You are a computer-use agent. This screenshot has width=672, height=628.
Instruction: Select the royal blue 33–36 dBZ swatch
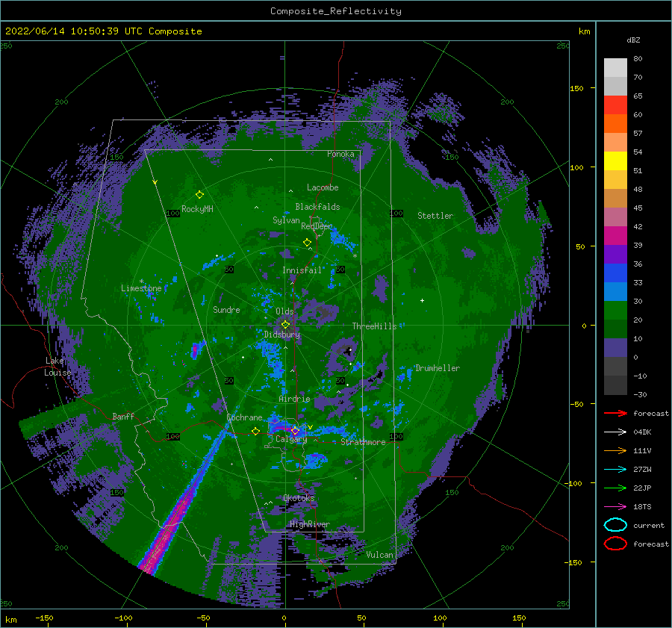615,273
